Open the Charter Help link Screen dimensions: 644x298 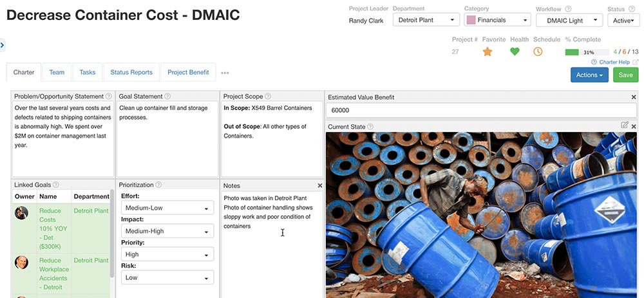[x=614, y=62]
